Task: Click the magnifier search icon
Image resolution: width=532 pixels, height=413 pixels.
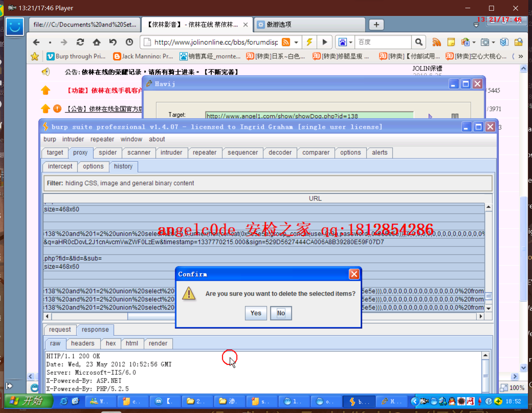Action: click(419, 42)
